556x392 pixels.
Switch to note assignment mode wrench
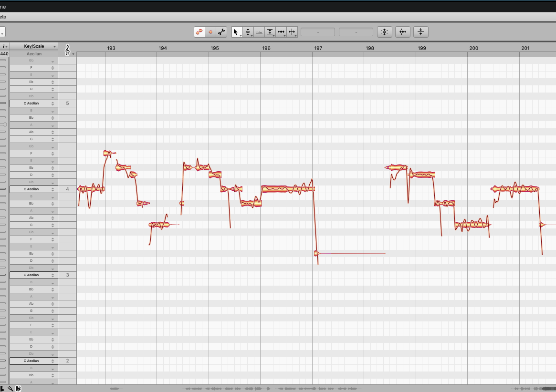coord(221,32)
